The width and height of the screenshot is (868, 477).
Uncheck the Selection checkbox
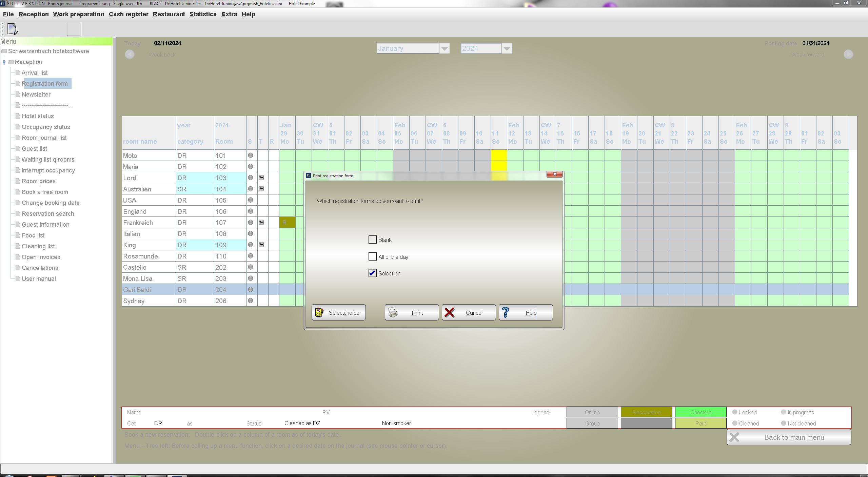click(372, 273)
